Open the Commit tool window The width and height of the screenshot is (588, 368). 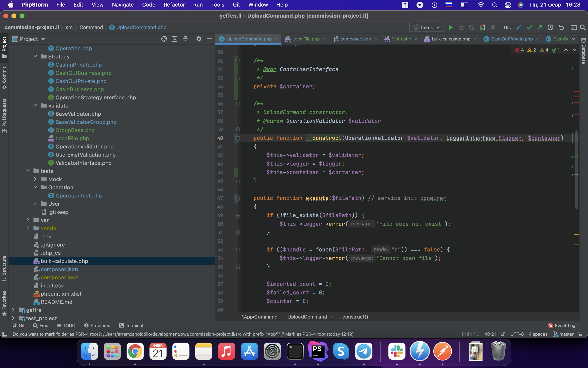pyautogui.click(x=4, y=78)
